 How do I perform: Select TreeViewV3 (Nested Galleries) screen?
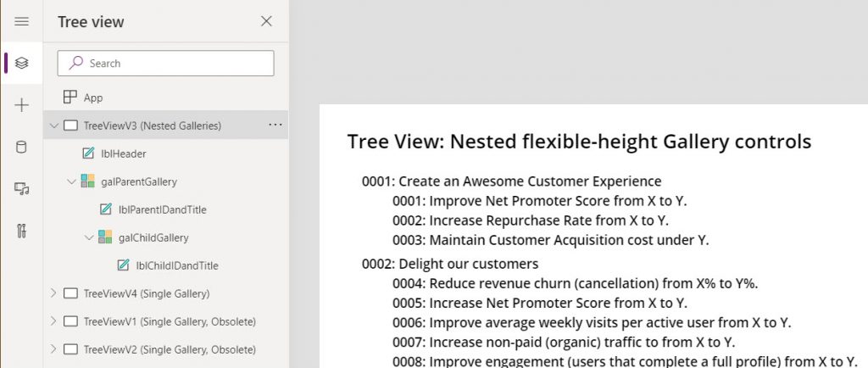pos(153,125)
